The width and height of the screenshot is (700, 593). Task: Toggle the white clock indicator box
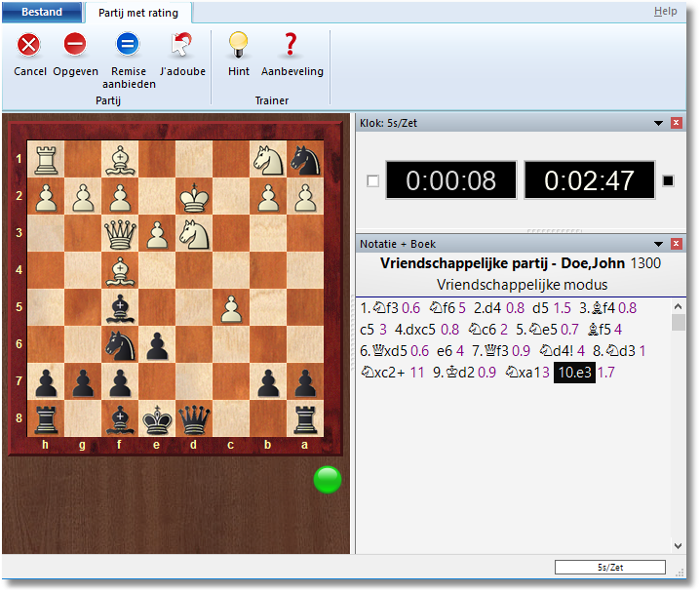[x=371, y=180]
